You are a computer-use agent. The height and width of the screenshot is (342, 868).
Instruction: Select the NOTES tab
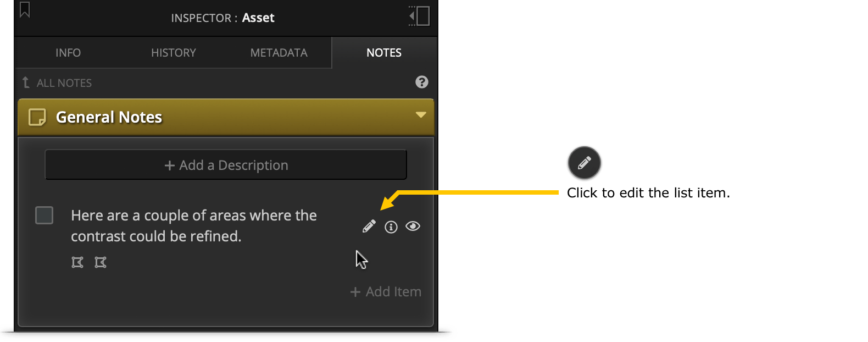[x=384, y=53]
